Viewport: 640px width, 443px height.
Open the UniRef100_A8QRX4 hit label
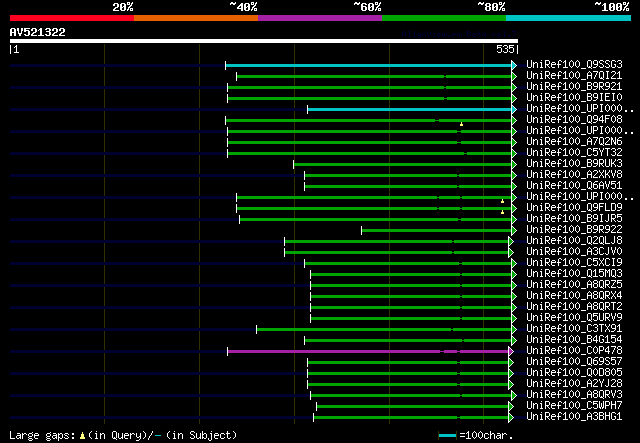(x=574, y=296)
